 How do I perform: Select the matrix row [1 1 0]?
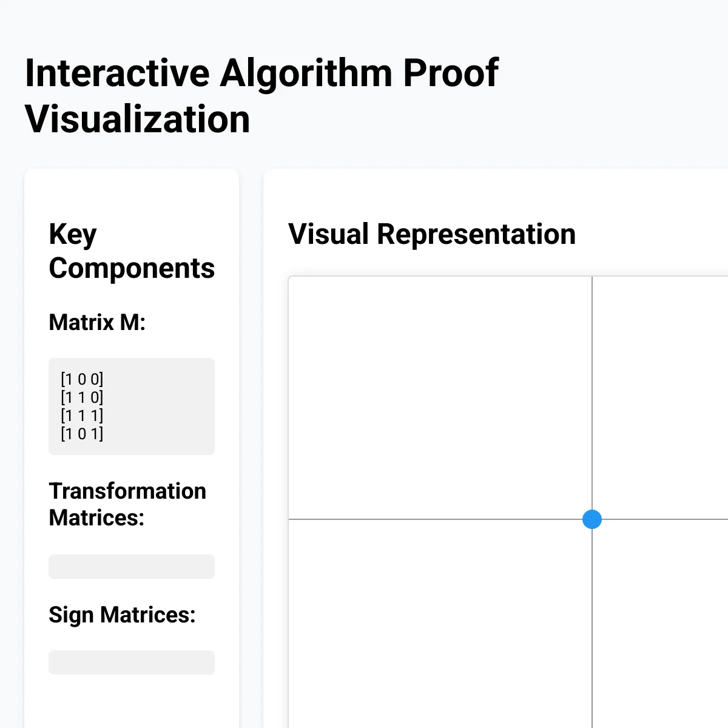82,397
